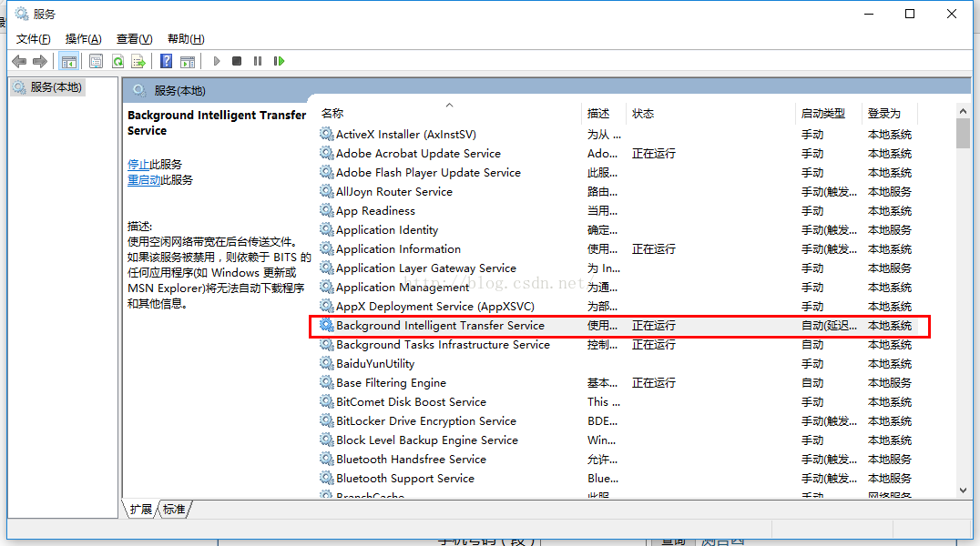Toggle the console tree pane icon
Screen dimensions: 980x546
click(68, 61)
